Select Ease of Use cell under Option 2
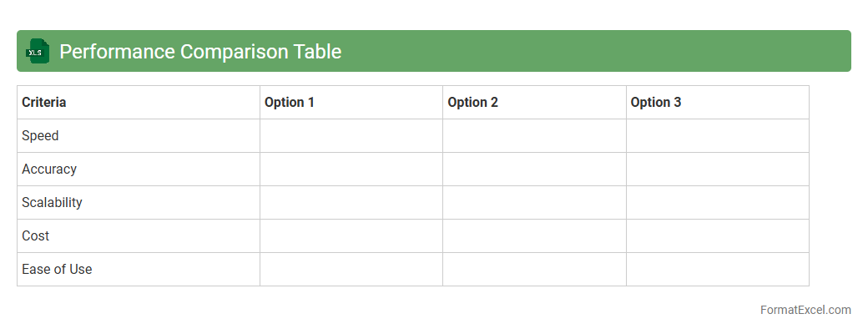Image resolution: width=868 pixels, height=334 pixels. point(534,270)
